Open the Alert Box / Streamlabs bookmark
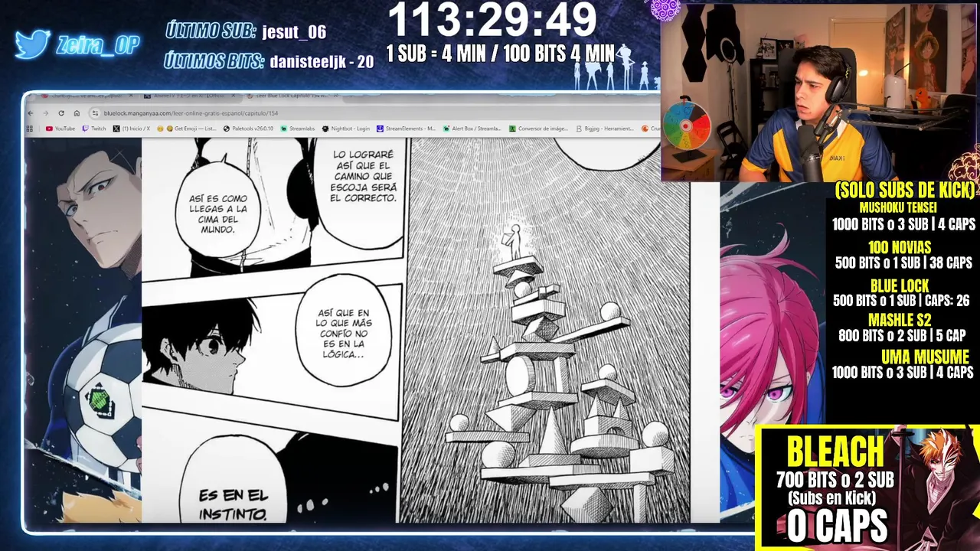The height and width of the screenshot is (551, 980). [472, 129]
